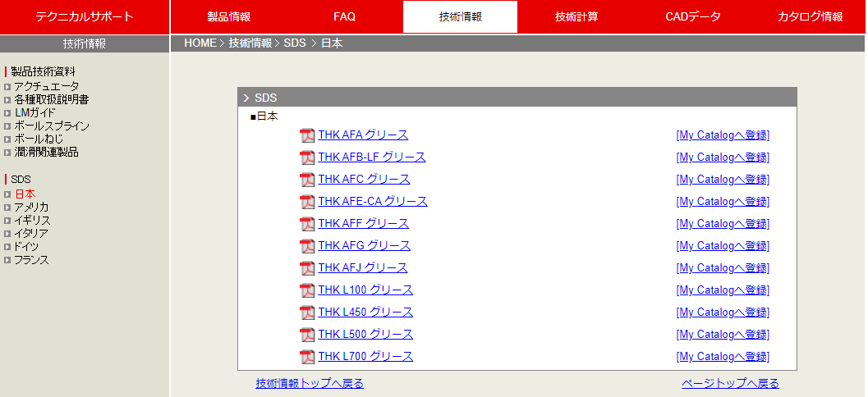Screen dimensions: 868x397
Task: Click 技術情報 in the breadcrumb
Action: coord(250,43)
